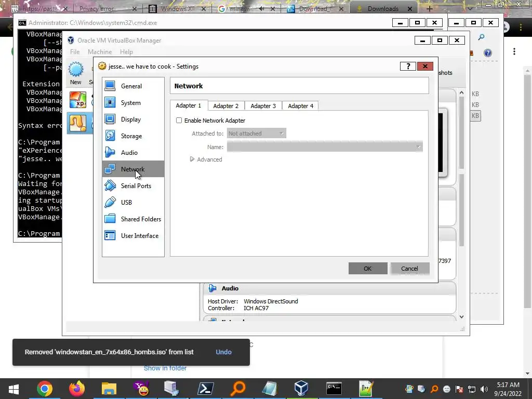Click scroll-up arrow in VirtualBox details pane
Viewport: 532px width, 399px height.
pos(461,92)
